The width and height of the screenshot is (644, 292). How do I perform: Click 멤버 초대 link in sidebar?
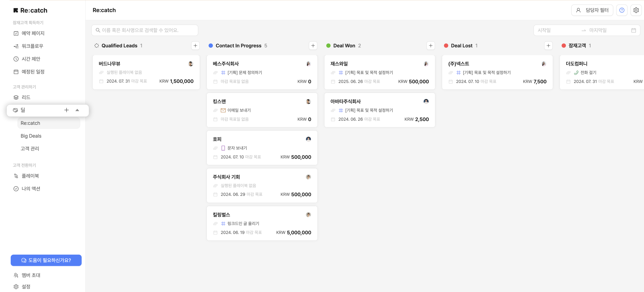31,275
